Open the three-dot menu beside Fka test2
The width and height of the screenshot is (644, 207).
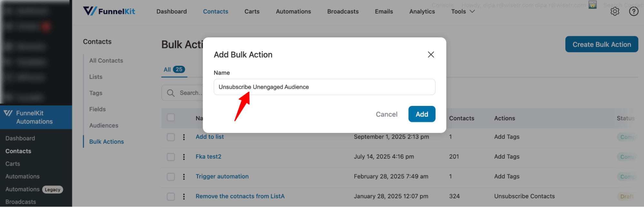click(x=184, y=157)
